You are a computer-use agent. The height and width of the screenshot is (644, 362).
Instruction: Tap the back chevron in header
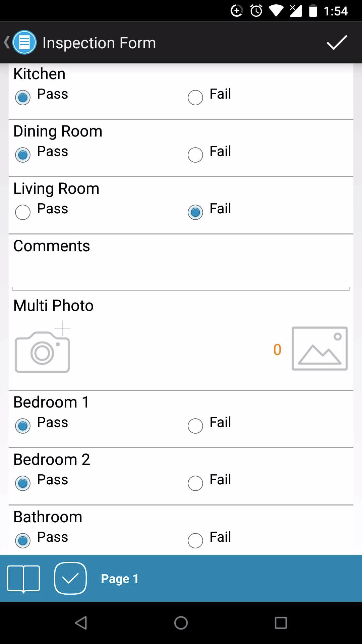(6, 43)
